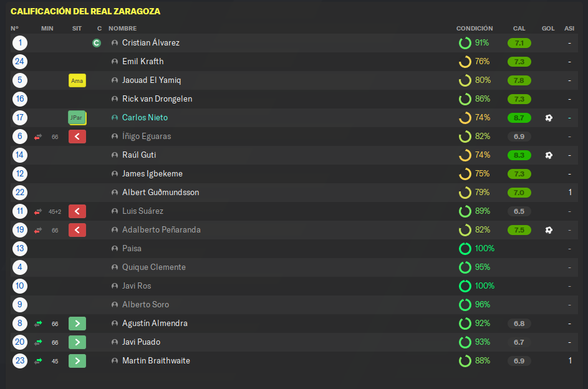Viewport: 588px width, 389px height.
Task: Click the NOMBRE column header
Action: [x=123, y=29]
